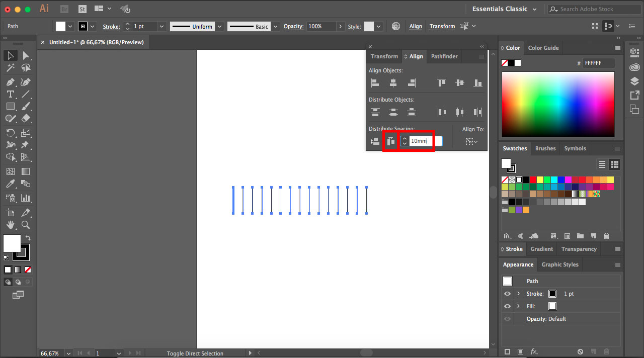Select the Pen tool

coord(10,81)
